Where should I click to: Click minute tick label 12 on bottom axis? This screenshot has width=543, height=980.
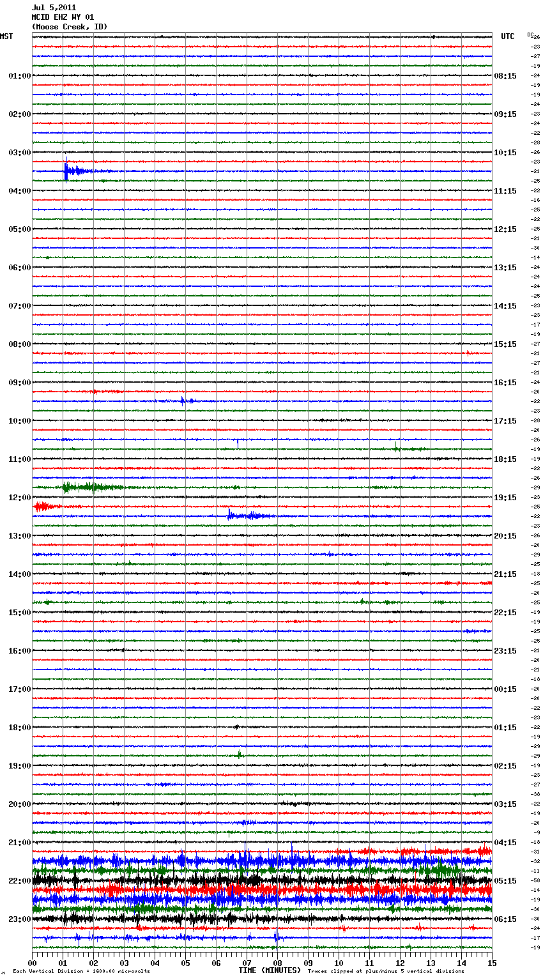click(x=400, y=963)
